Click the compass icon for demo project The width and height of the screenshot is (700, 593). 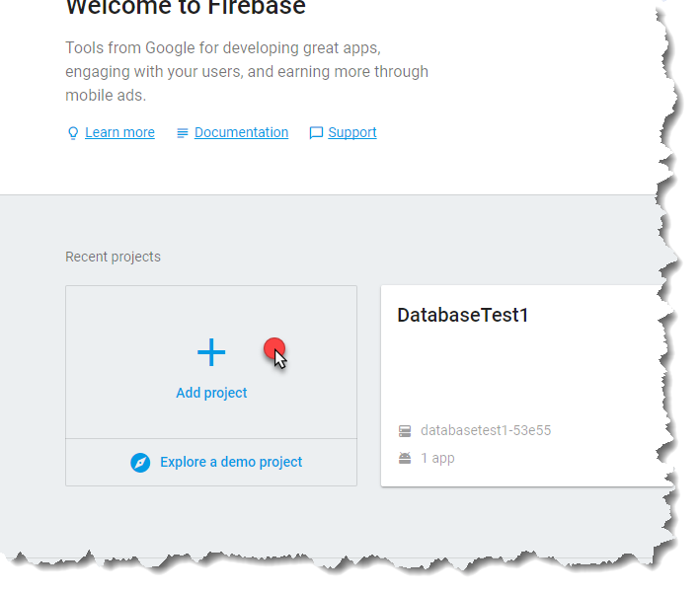[140, 462]
